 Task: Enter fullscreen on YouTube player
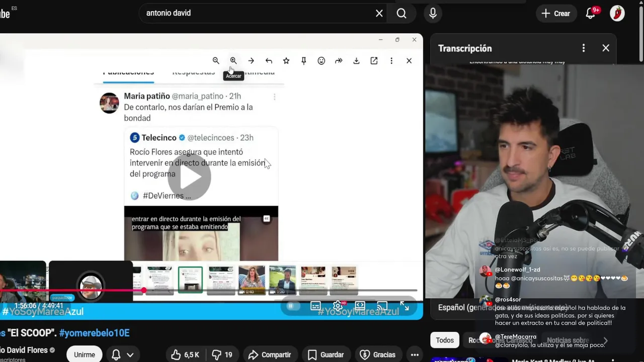coord(405,306)
